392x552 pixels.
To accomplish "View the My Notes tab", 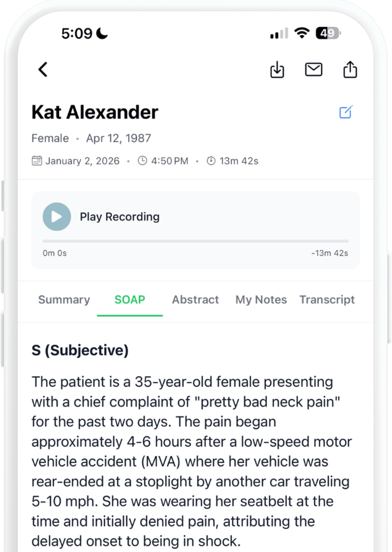I will pyautogui.click(x=261, y=299).
